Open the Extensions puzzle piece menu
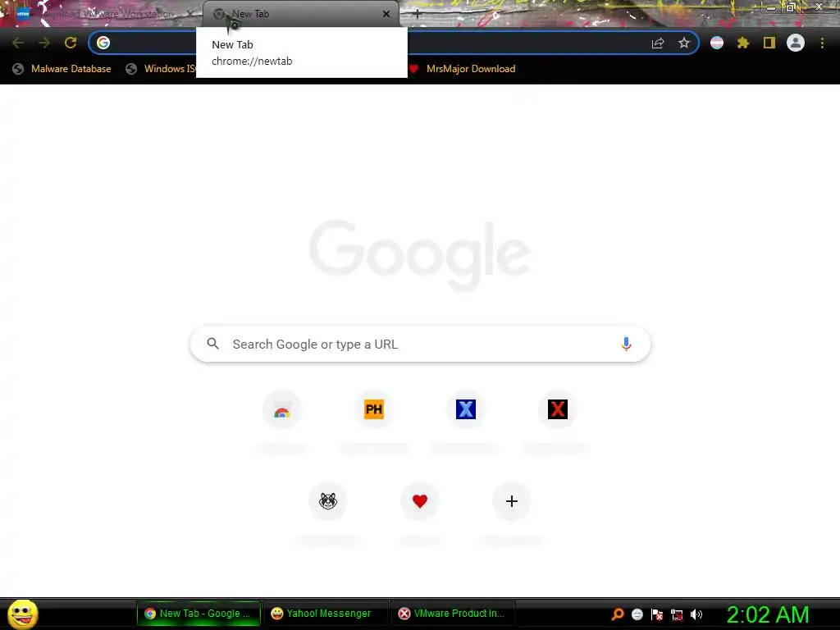840x630 pixels. (743, 43)
